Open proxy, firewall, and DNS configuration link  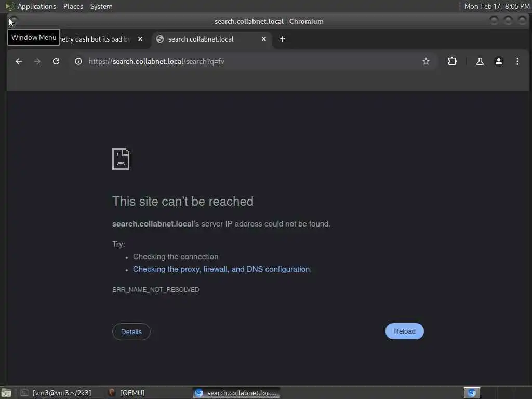(221, 269)
